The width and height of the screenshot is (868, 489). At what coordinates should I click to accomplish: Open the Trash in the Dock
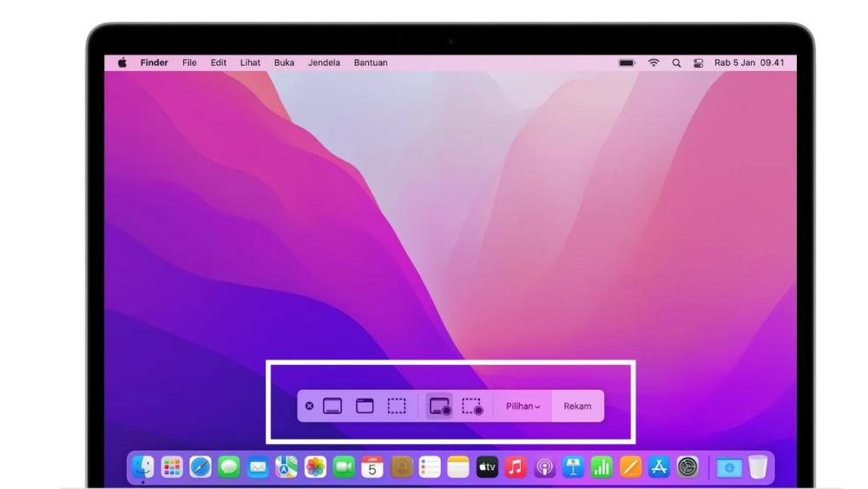[758, 467]
